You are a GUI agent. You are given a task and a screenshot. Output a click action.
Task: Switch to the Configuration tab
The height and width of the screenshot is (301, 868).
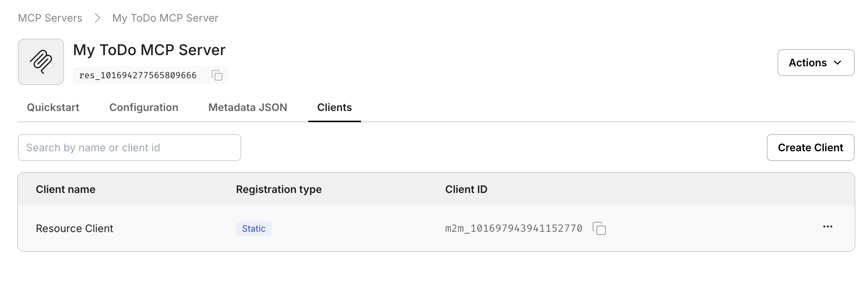point(143,107)
